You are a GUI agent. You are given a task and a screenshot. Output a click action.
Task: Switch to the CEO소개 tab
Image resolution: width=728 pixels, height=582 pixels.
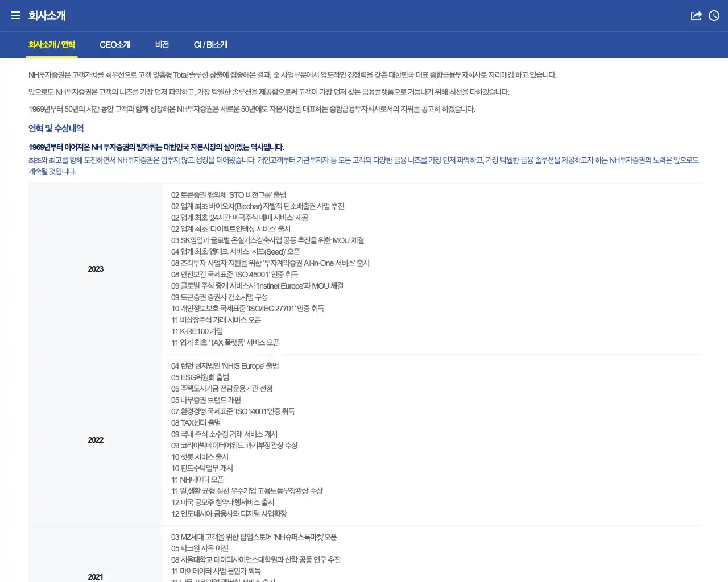[x=115, y=44]
